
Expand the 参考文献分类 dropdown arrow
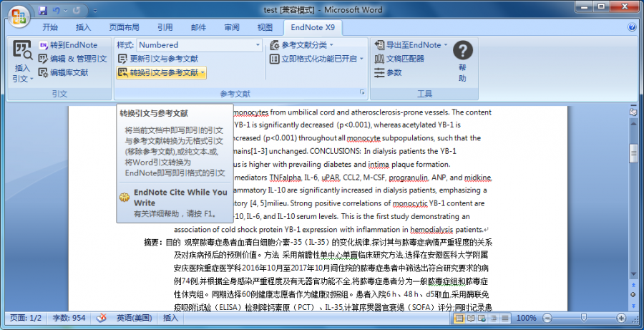point(331,45)
